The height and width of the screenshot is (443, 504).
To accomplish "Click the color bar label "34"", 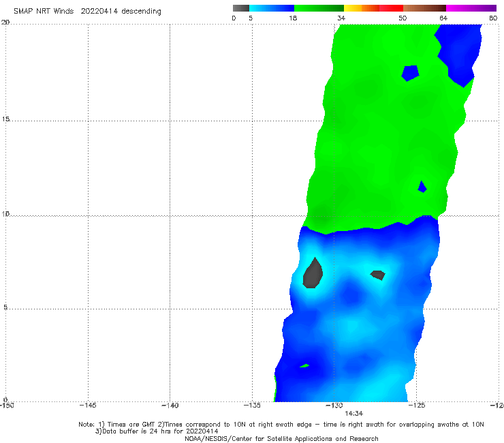I will (341, 18).
